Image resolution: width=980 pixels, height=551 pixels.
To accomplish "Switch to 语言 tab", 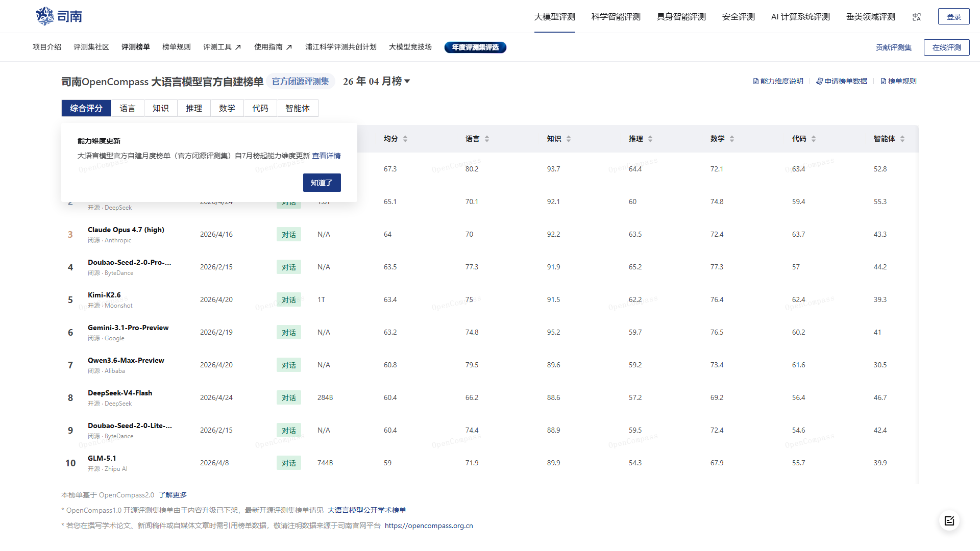I will [128, 108].
